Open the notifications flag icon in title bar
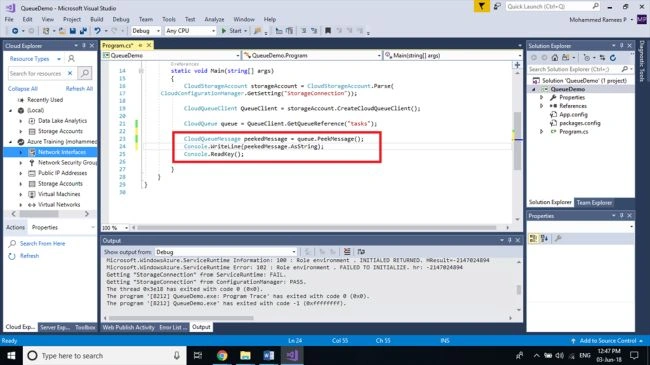 tap(481, 6)
